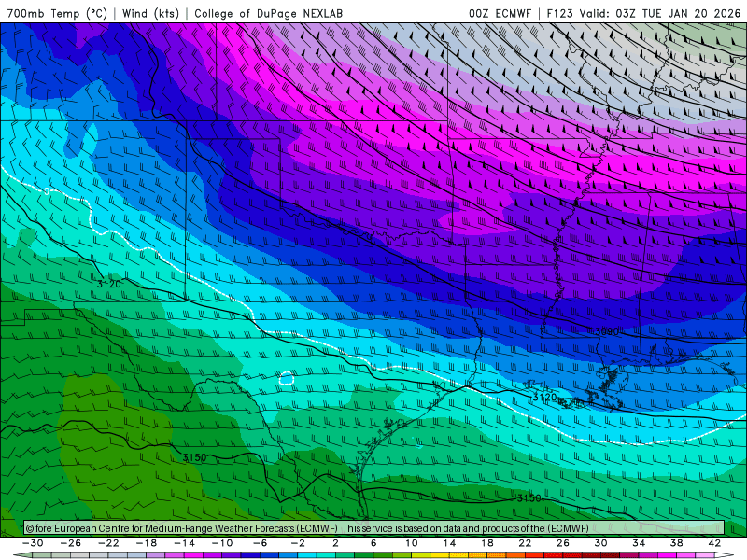This screenshot has height=560, width=747.
Task: Click the 3120 contour label near Louisiana coast
Action: click(544, 397)
